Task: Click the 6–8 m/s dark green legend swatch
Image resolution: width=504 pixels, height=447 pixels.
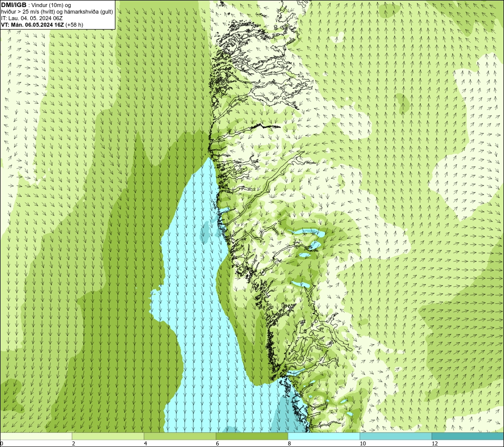Action: (252, 436)
